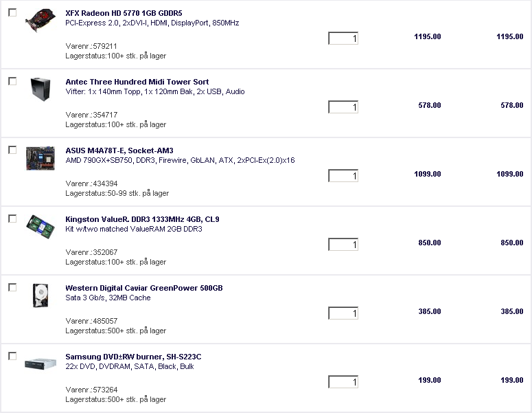
Task: Click the XFX Radeon graphics card thumbnail
Action: coord(41,22)
